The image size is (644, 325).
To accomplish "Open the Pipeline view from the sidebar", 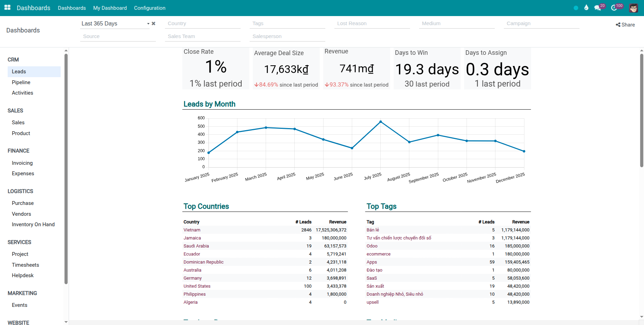I will [21, 82].
